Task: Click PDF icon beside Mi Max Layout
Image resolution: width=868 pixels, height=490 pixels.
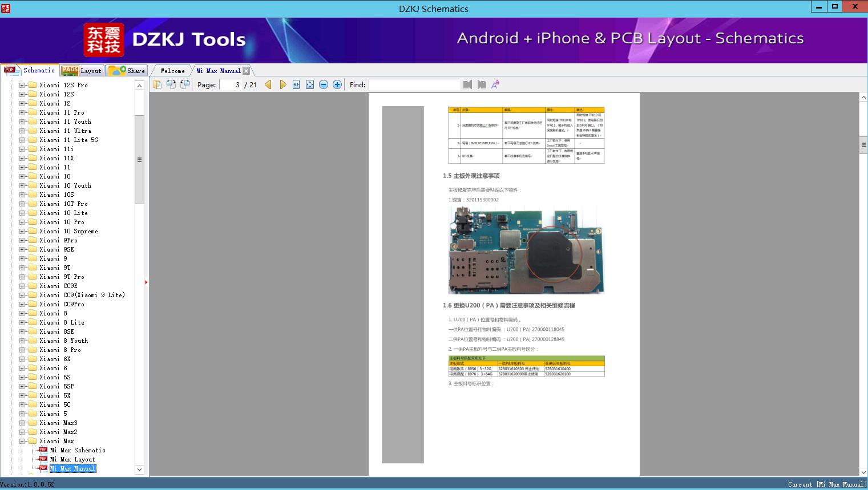Action: click(x=43, y=459)
